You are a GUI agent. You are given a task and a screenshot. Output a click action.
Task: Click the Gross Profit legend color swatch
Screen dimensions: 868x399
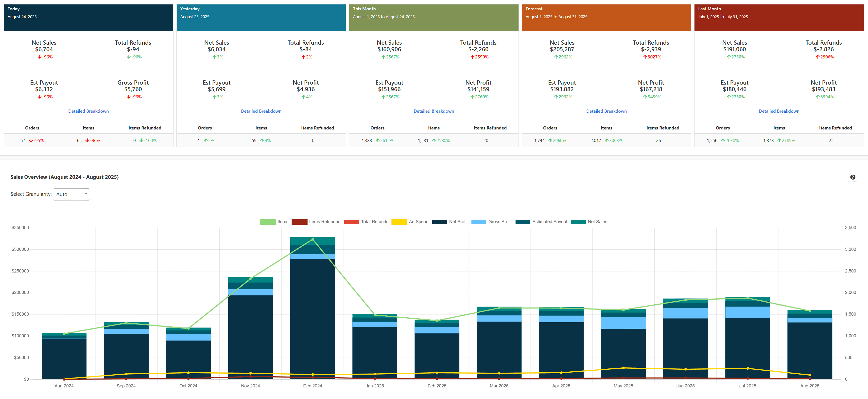tap(479, 222)
